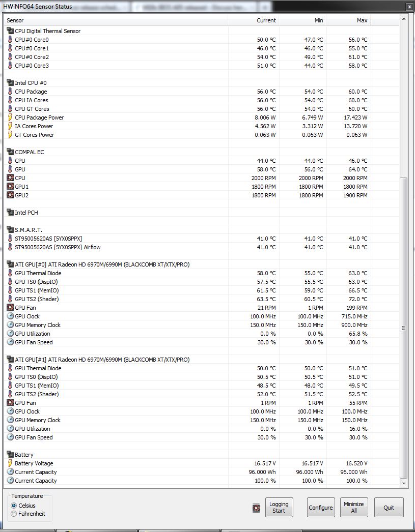Click the Battery chip icon
Viewport: 415px width, 532px height.
[x=10, y=455]
